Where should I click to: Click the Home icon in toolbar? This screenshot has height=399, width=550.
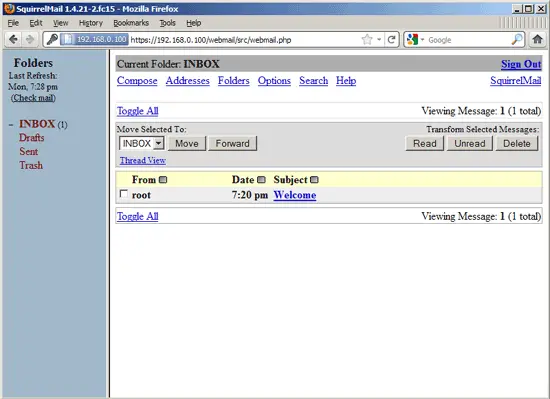click(537, 39)
